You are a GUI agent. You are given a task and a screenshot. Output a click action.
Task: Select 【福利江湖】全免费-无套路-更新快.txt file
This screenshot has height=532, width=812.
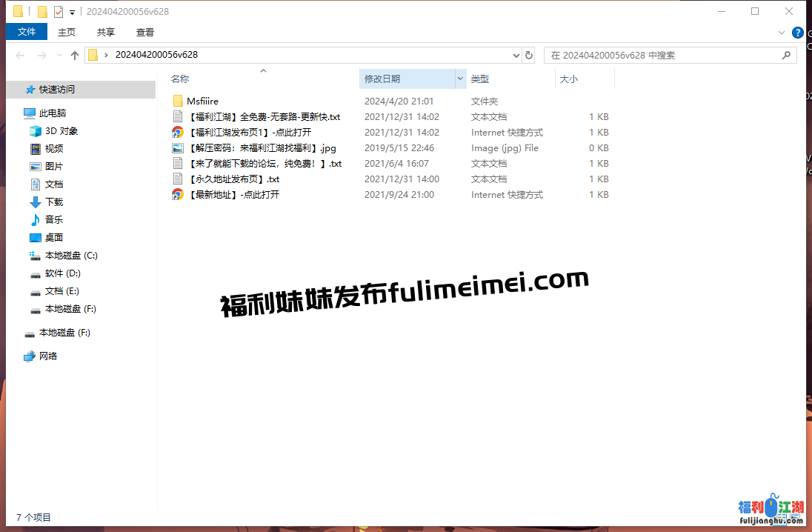[x=264, y=116]
